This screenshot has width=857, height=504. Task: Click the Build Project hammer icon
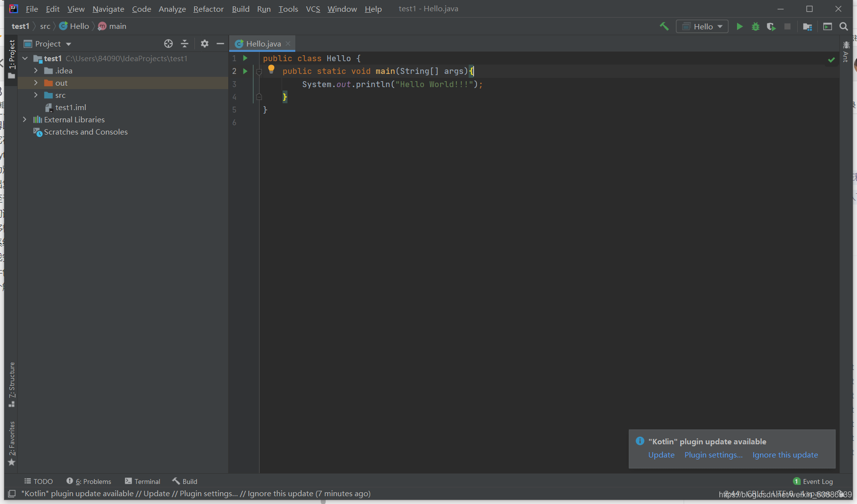(664, 26)
